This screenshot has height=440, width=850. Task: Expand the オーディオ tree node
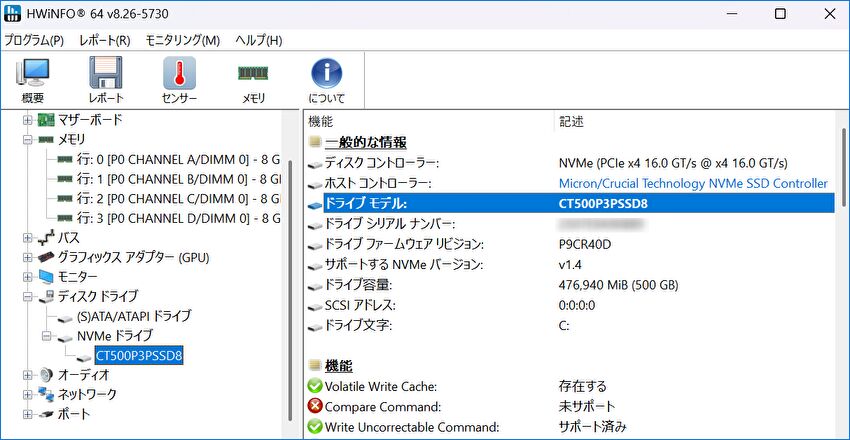pyautogui.click(x=28, y=374)
